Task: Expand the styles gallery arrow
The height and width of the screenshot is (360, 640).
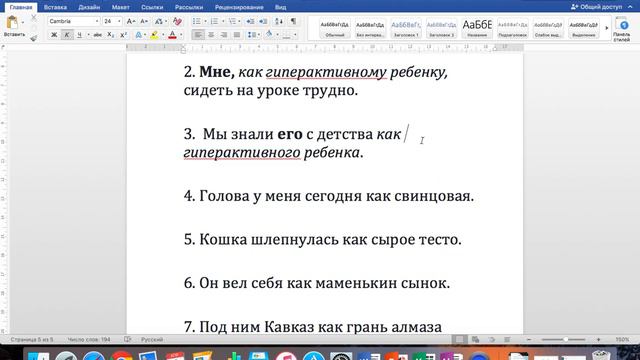Action: coord(607,28)
